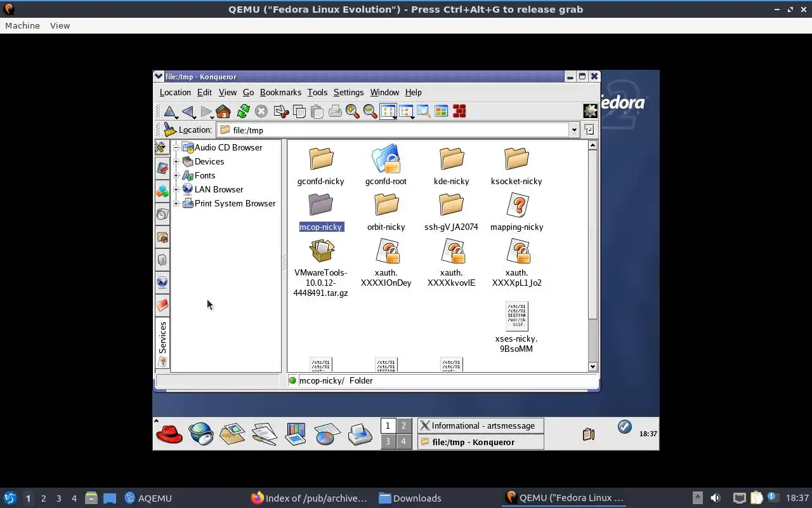Switch to Icon View mode button

click(x=388, y=112)
